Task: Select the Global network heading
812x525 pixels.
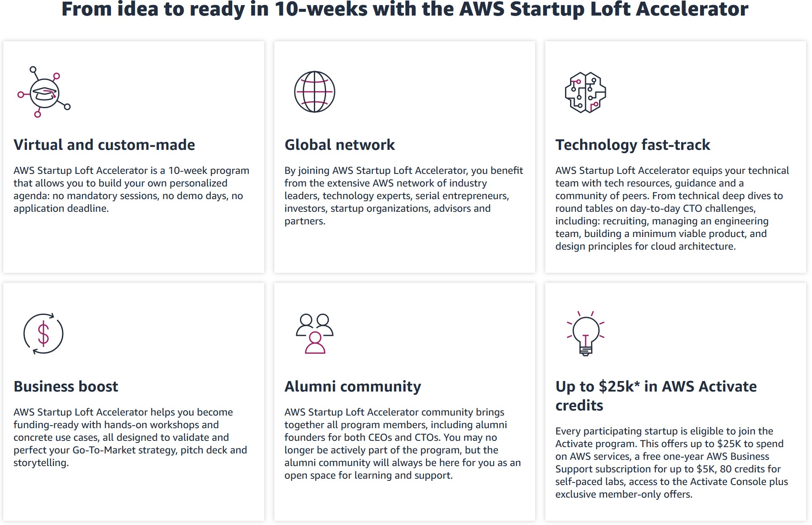Action: (340, 145)
